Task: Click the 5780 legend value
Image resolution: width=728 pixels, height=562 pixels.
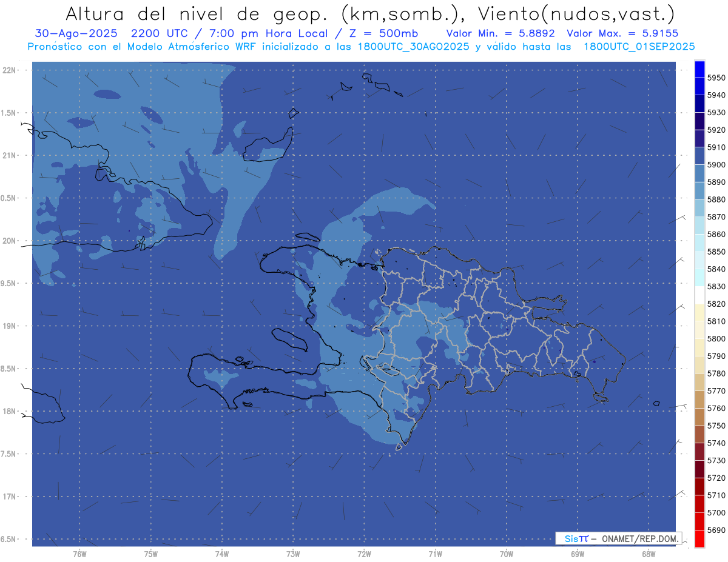Action: tap(716, 373)
